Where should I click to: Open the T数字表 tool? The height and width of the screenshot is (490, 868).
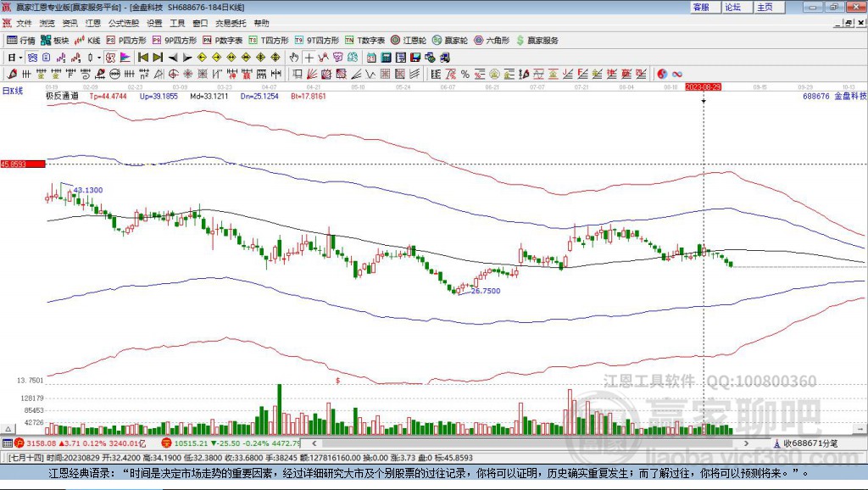point(364,41)
